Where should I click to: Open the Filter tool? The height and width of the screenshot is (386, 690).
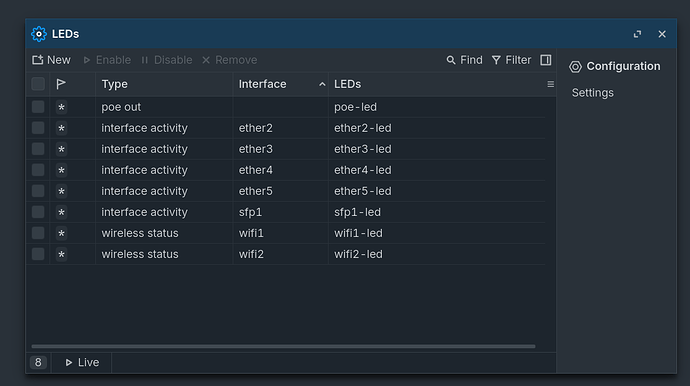click(511, 60)
